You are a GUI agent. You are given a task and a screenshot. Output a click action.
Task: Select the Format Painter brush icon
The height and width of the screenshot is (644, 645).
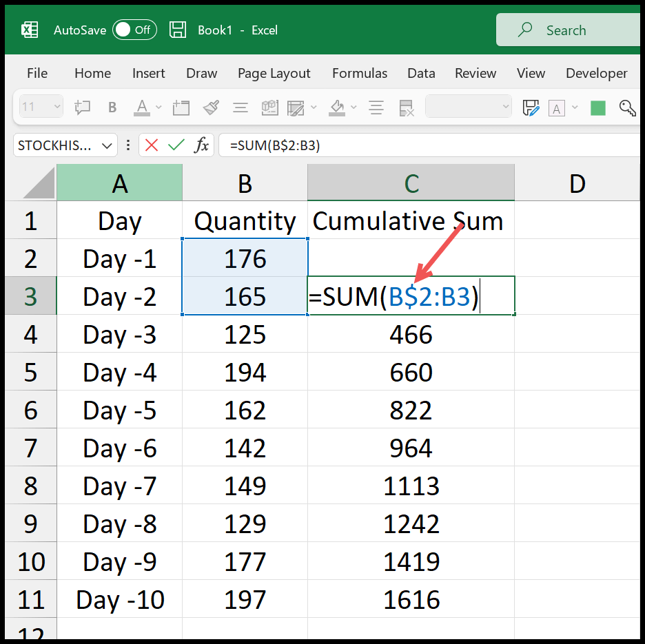click(212, 107)
